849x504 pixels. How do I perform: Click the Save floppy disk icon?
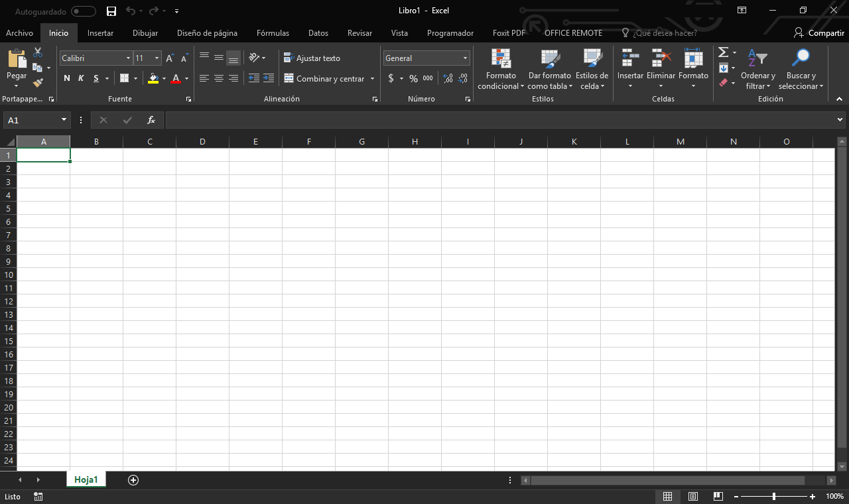tap(111, 11)
